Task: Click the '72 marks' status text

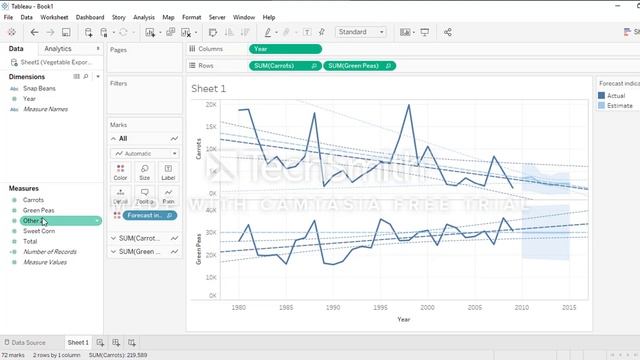Action: click(x=13, y=355)
